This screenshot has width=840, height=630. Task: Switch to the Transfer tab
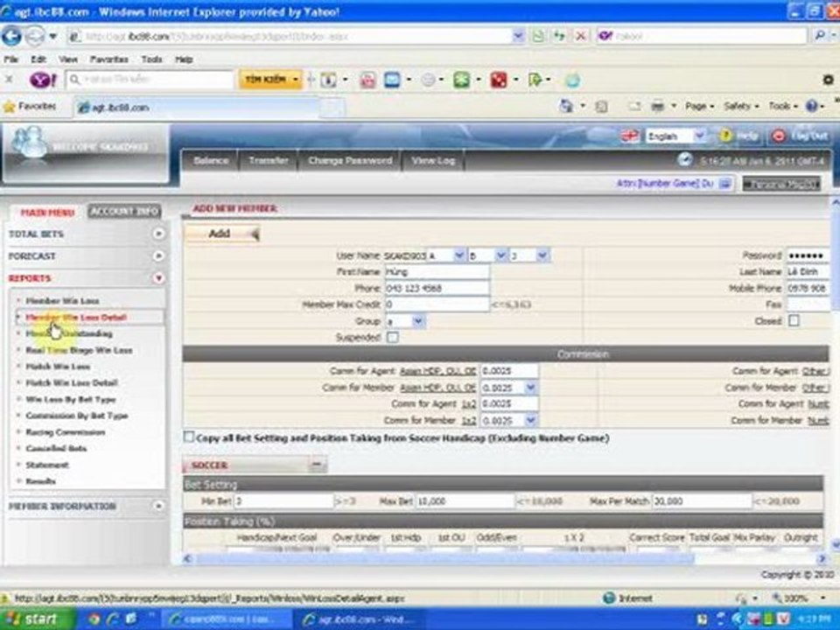[269, 160]
